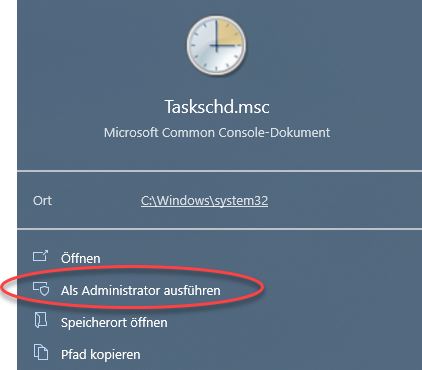
Task: Click the Task Scheduler clock icon
Action: click(x=216, y=46)
